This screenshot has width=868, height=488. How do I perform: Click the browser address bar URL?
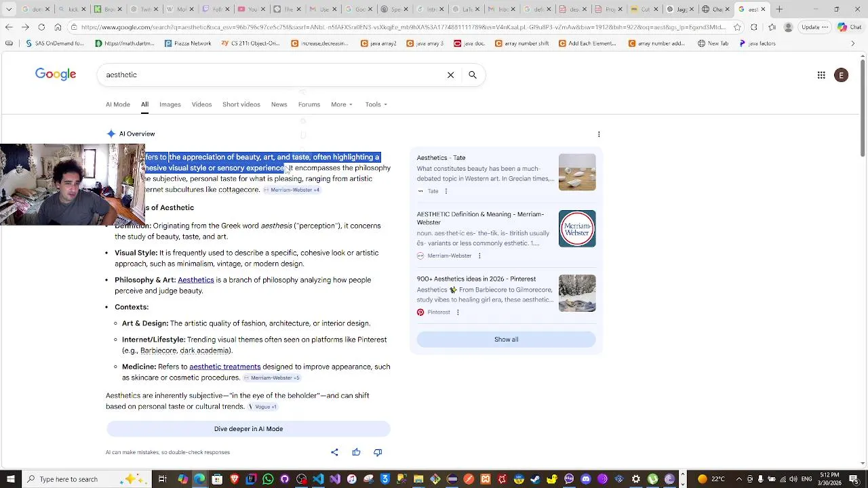(403, 27)
